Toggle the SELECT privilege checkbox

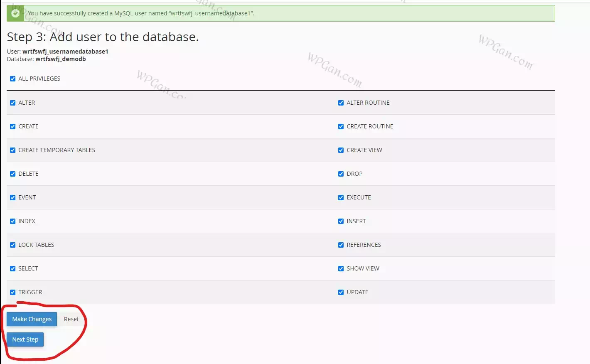pyautogui.click(x=12, y=268)
